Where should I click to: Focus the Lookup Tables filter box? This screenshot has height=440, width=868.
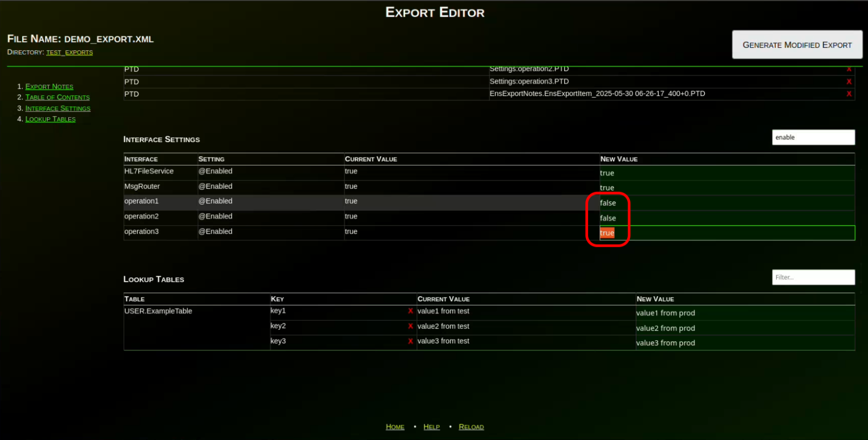pyautogui.click(x=813, y=277)
